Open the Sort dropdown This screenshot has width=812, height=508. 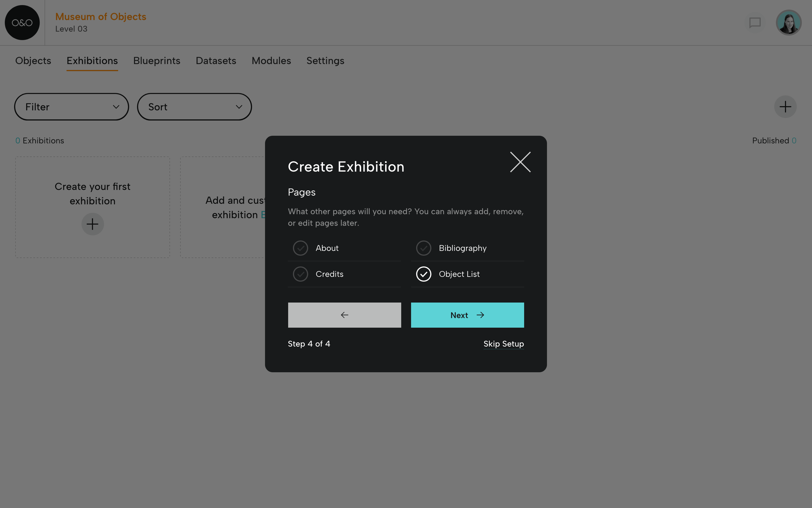[x=194, y=107]
